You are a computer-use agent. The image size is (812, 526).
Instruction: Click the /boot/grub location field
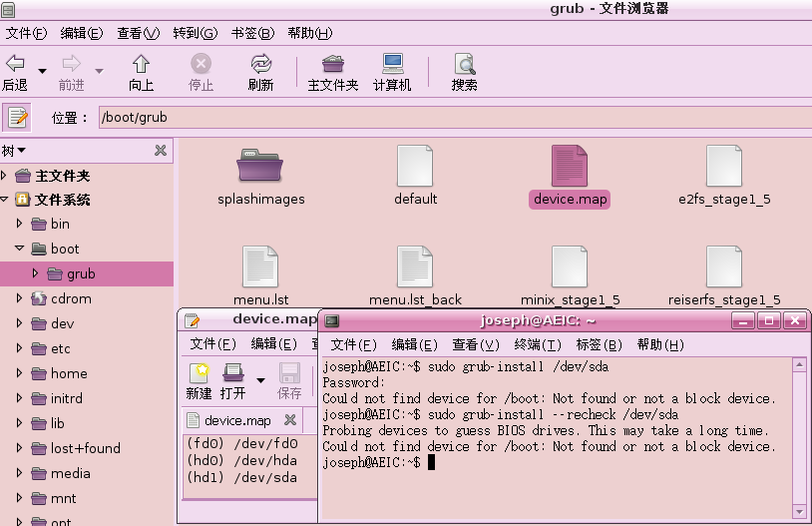point(455,118)
